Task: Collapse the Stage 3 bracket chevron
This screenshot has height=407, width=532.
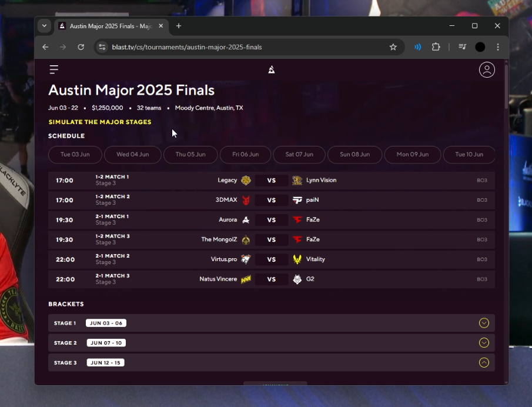Action: coord(484,362)
